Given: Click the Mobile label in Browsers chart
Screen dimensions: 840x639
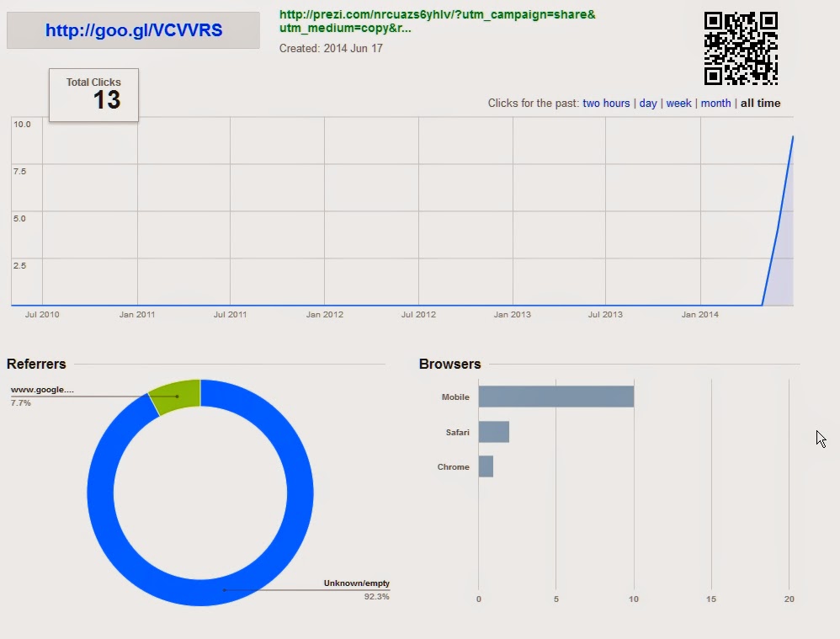Looking at the screenshot, I should (x=455, y=397).
